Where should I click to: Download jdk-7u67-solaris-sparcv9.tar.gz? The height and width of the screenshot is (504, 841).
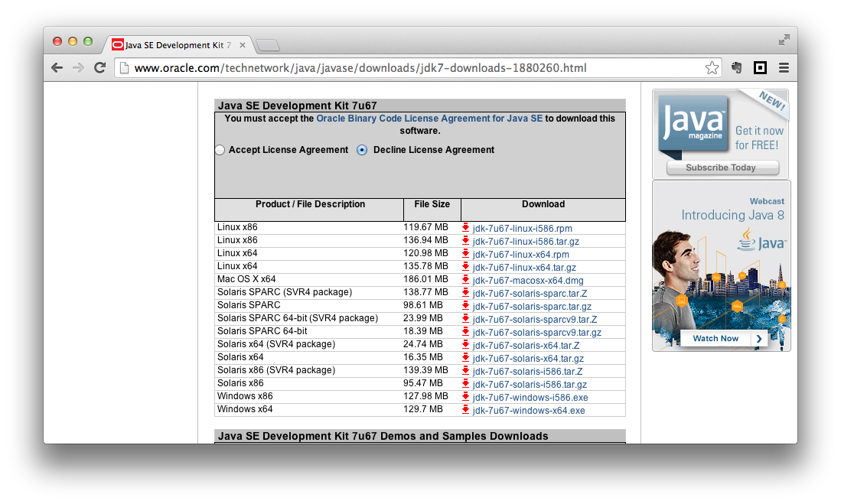click(x=536, y=333)
